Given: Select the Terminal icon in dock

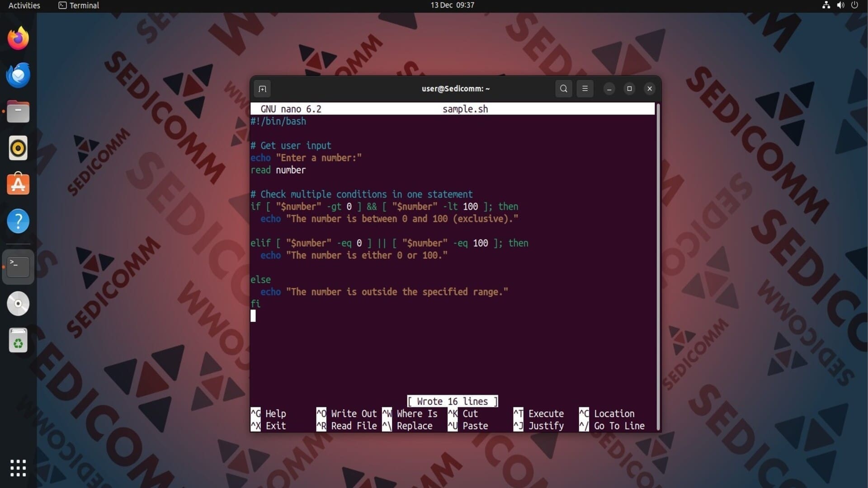Looking at the screenshot, I should [x=18, y=267].
